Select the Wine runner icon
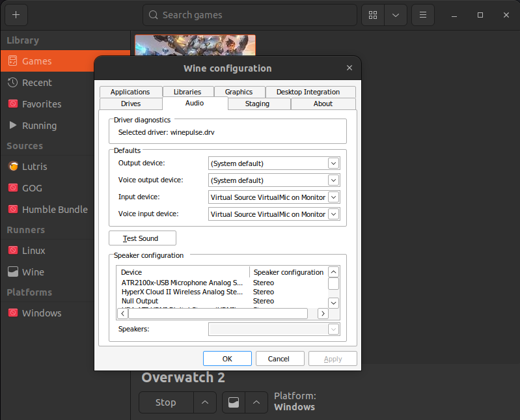This screenshot has height=420, width=520. [x=13, y=272]
